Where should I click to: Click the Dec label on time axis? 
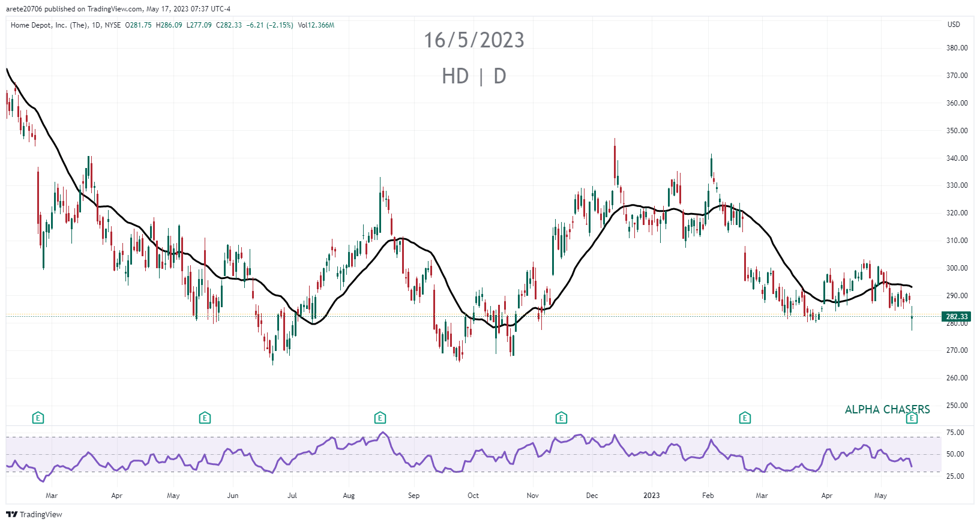pyautogui.click(x=592, y=496)
